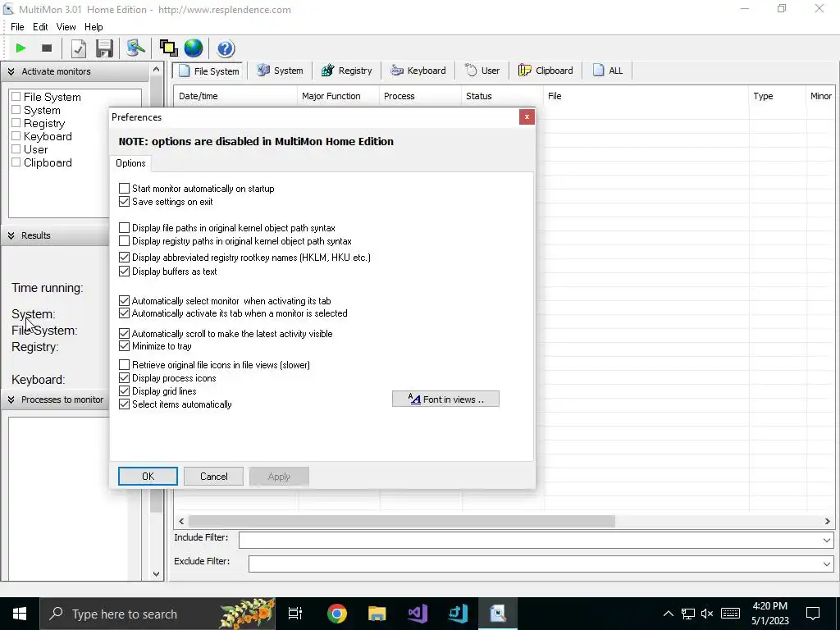Click OK in Preferences dialog

[x=148, y=477]
